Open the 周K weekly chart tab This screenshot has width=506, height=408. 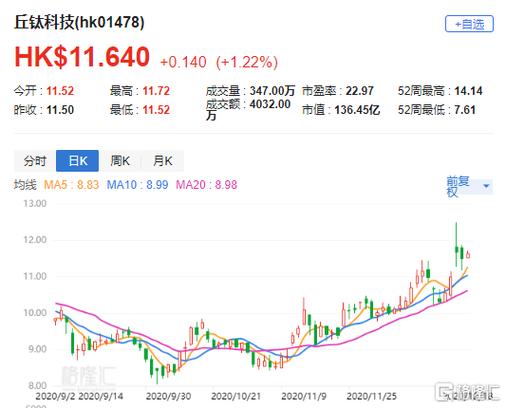coord(120,161)
